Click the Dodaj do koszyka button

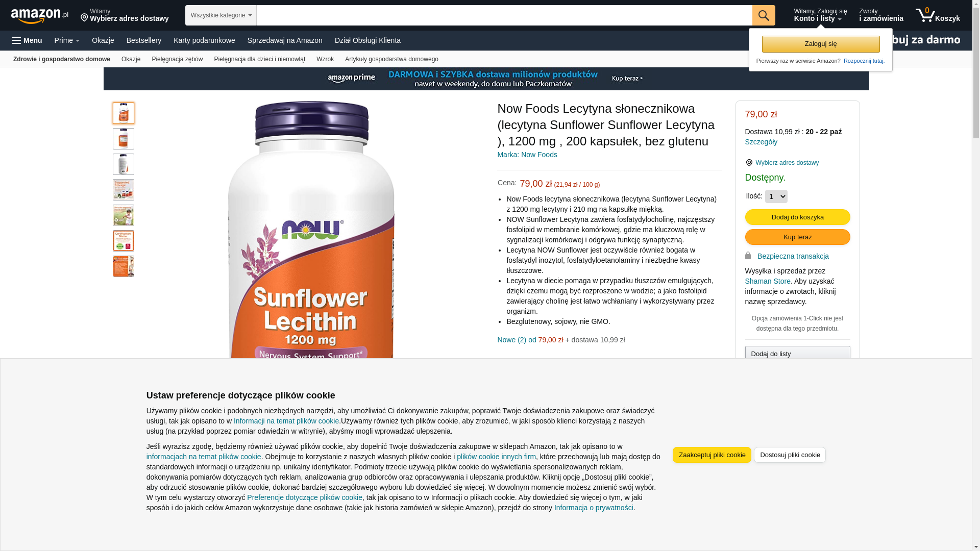tap(797, 217)
